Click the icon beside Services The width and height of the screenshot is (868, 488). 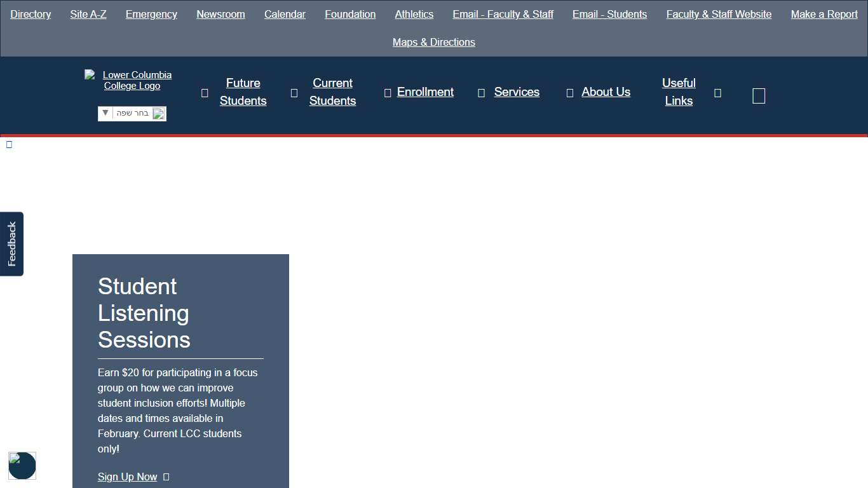(480, 92)
